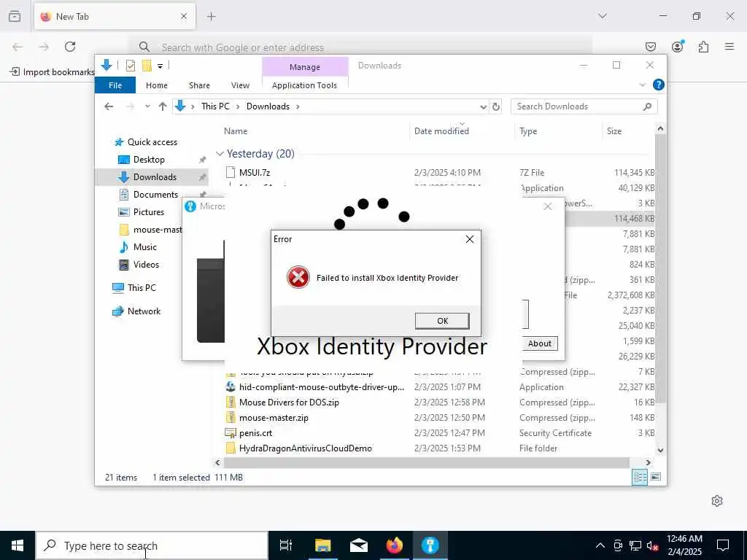Select Downloads in navigation pane
747x560 pixels.
click(155, 177)
